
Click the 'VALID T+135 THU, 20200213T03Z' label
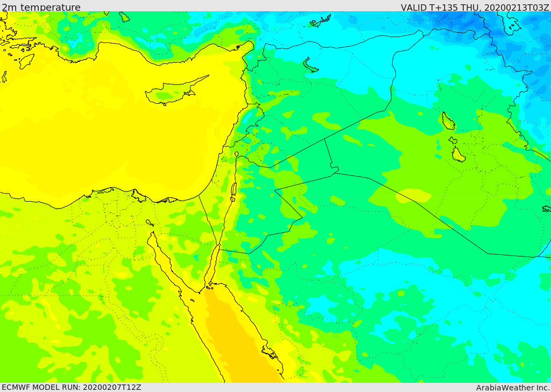click(475, 7)
